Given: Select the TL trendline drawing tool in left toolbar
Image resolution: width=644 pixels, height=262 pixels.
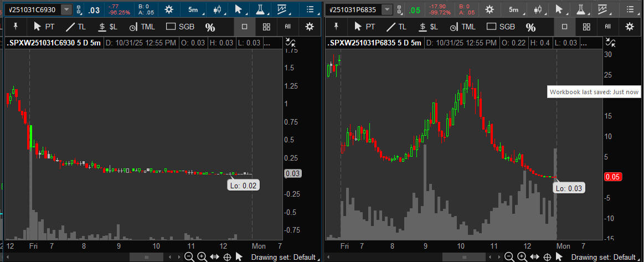Looking at the screenshot, I should click(76, 27).
